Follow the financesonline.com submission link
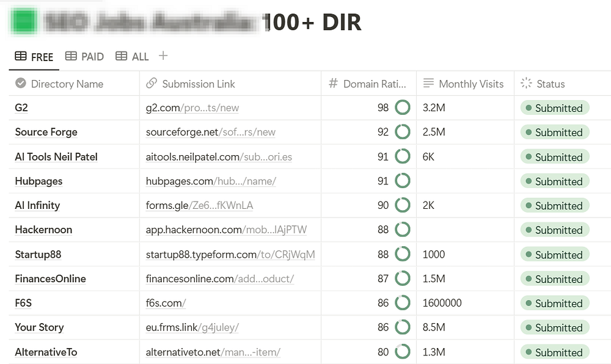This screenshot has height=364, width=611. (x=220, y=278)
